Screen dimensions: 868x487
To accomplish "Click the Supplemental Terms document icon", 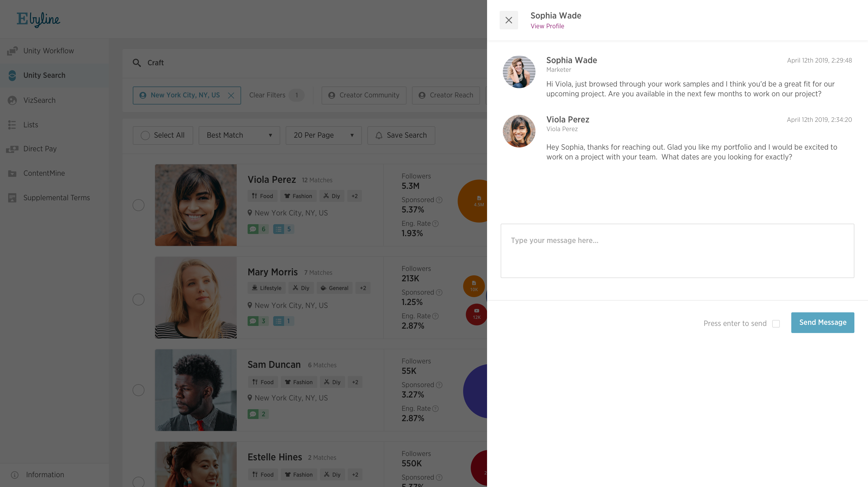I will click(x=12, y=198).
